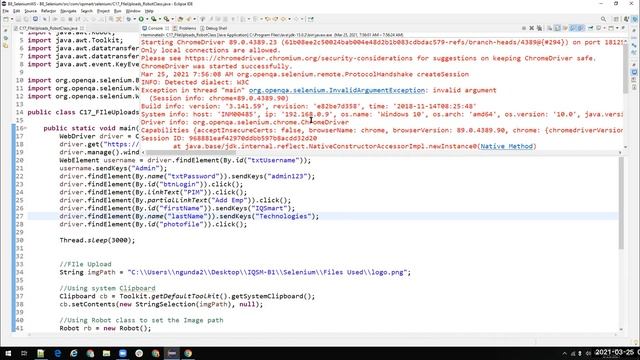Click the String imgPath declaration line
Viewport: 640px width, 360px height.
coord(235,272)
